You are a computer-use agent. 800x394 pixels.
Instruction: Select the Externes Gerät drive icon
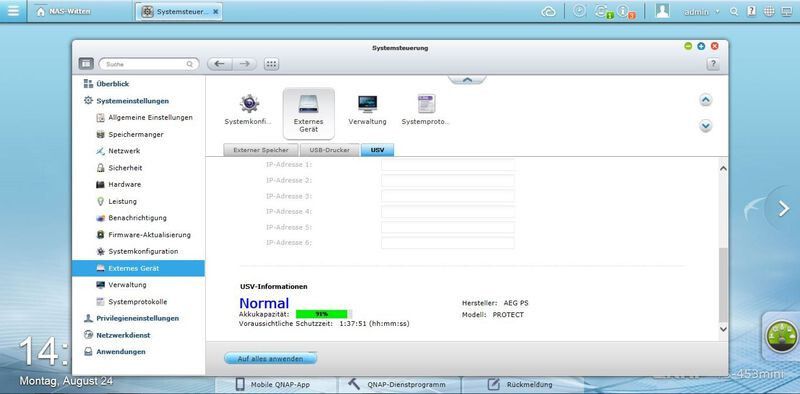pyautogui.click(x=309, y=113)
